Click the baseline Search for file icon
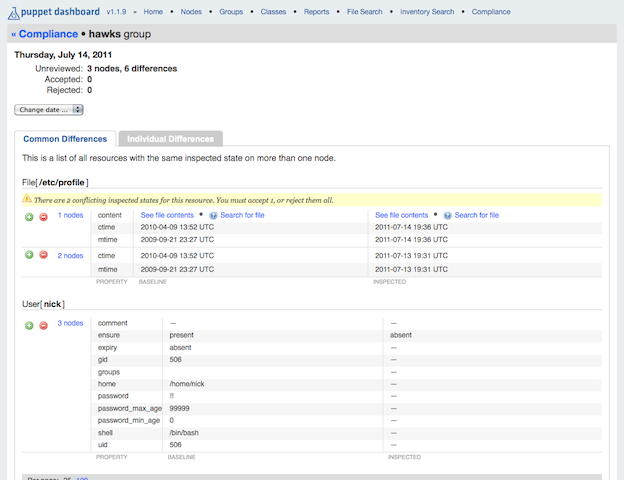Screen dimensions: 624x480 213,215
